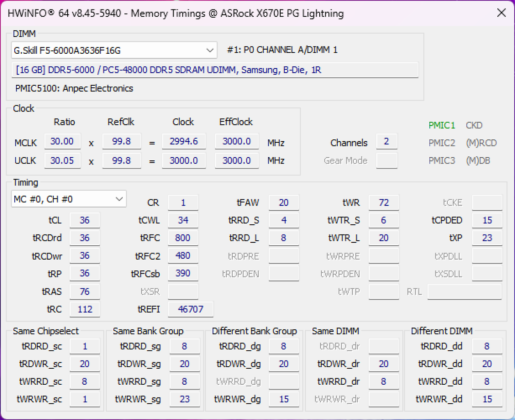The height and width of the screenshot is (420, 515).
Task: Click the tWTR_L value 20
Action: pyautogui.click(x=384, y=238)
